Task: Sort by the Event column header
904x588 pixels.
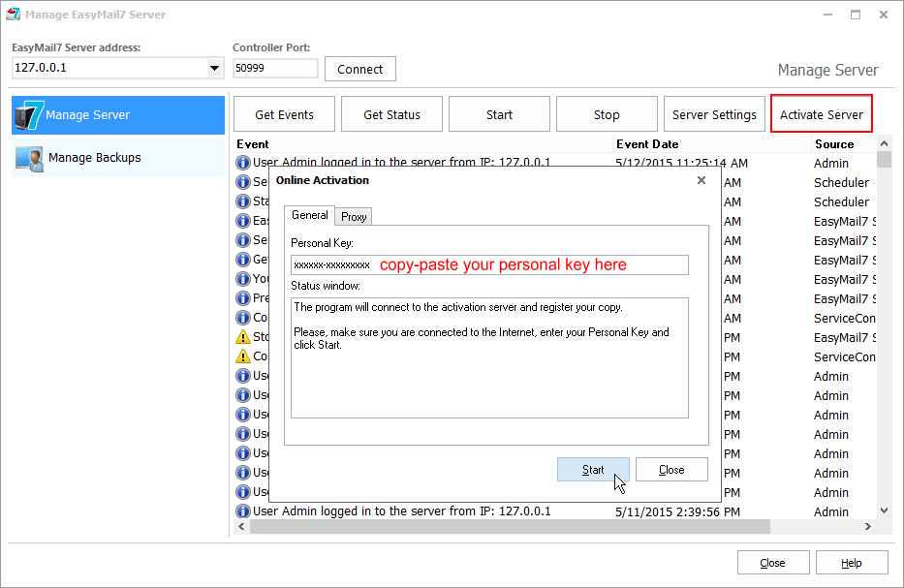Action: (423, 144)
